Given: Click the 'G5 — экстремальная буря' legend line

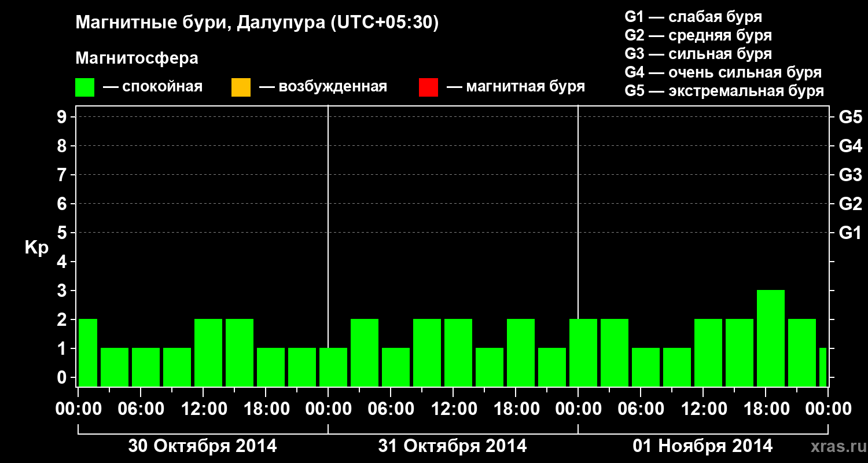Looking at the screenshot, I should click(724, 91).
